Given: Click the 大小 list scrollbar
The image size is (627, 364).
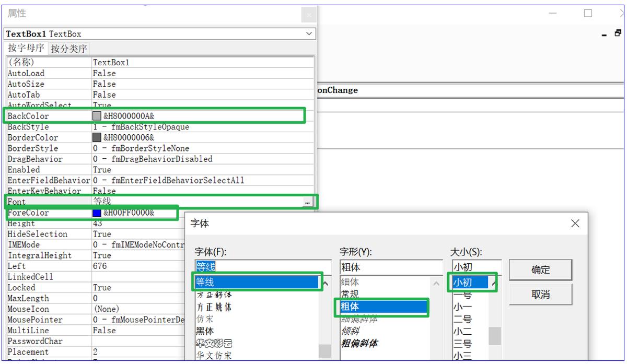Looking at the screenshot, I should tap(494, 334).
